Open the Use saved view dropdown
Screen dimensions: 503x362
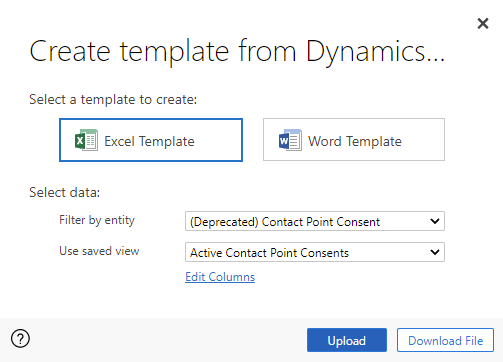tap(315, 252)
